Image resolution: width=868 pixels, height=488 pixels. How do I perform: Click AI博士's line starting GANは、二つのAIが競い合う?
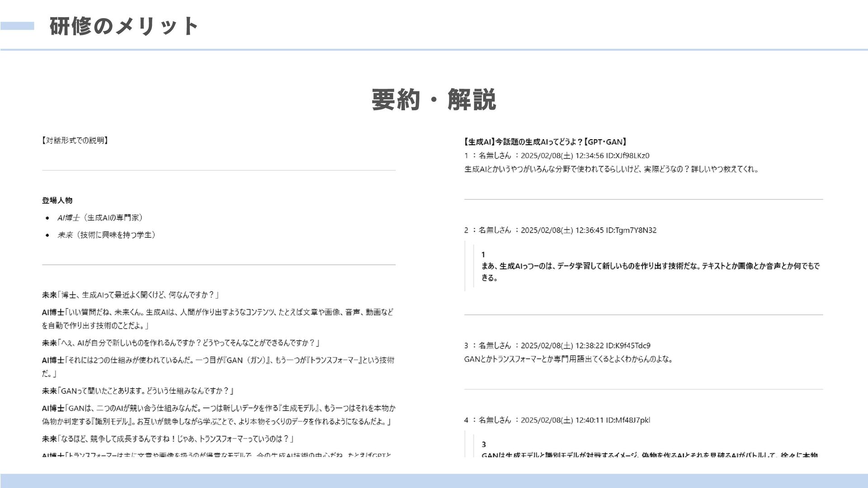218,415
